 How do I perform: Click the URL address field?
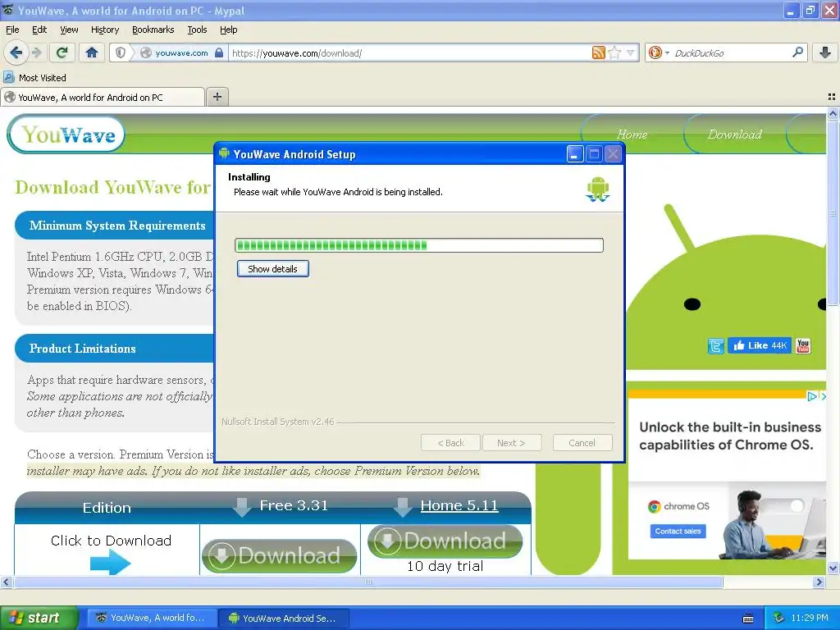410,53
